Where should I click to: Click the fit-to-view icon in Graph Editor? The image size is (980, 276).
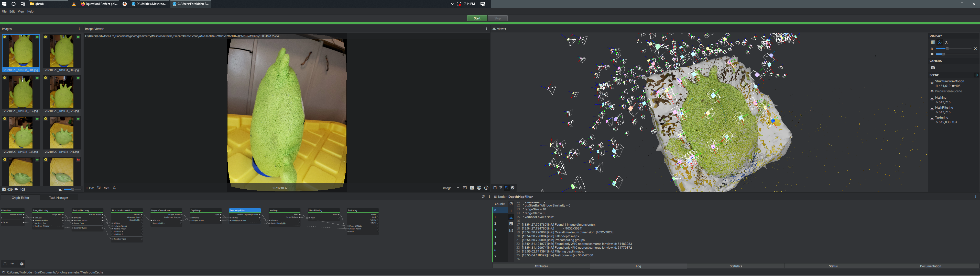pyautogui.click(x=5, y=264)
